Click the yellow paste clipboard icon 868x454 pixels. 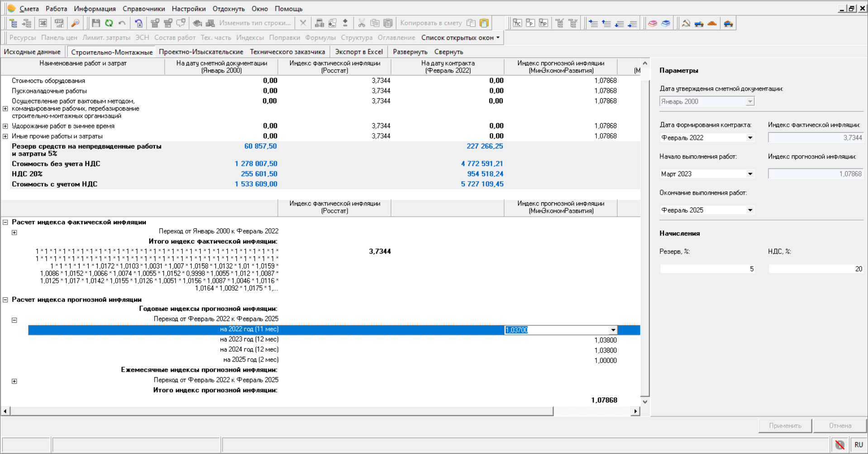click(x=484, y=23)
